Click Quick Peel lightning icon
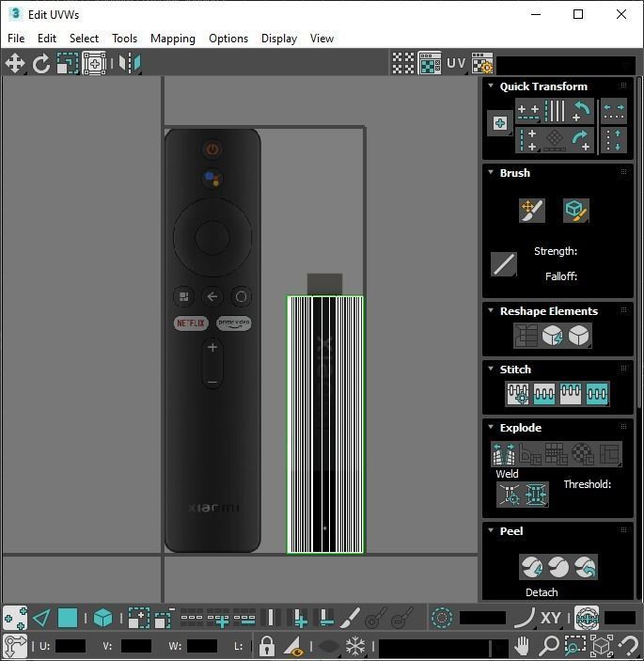The width and height of the screenshot is (644, 661). coord(532,567)
